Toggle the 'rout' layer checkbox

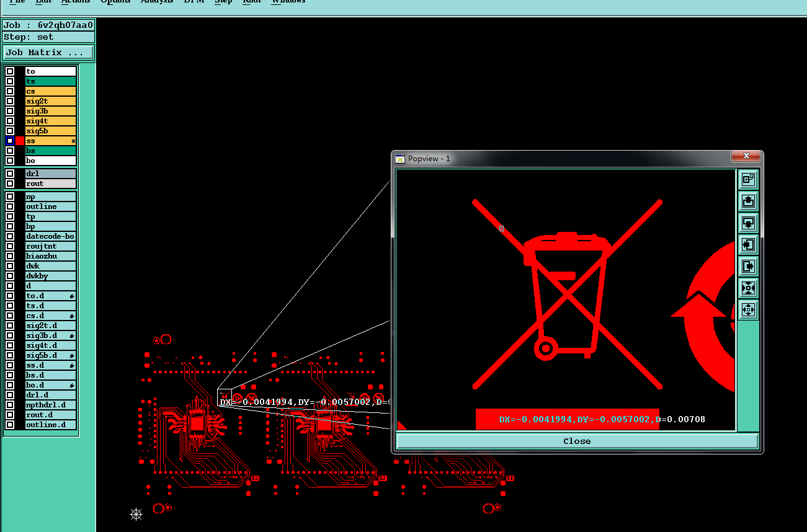click(10, 184)
